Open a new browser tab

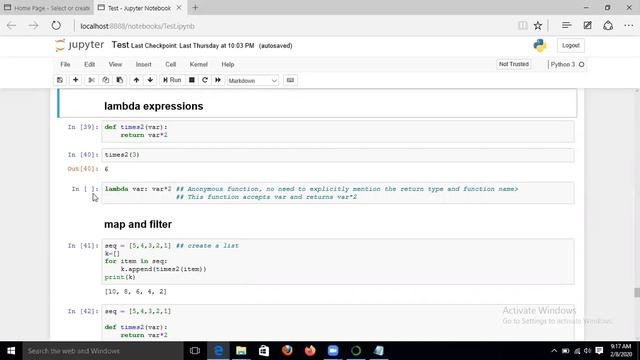pyautogui.click(x=195, y=7)
